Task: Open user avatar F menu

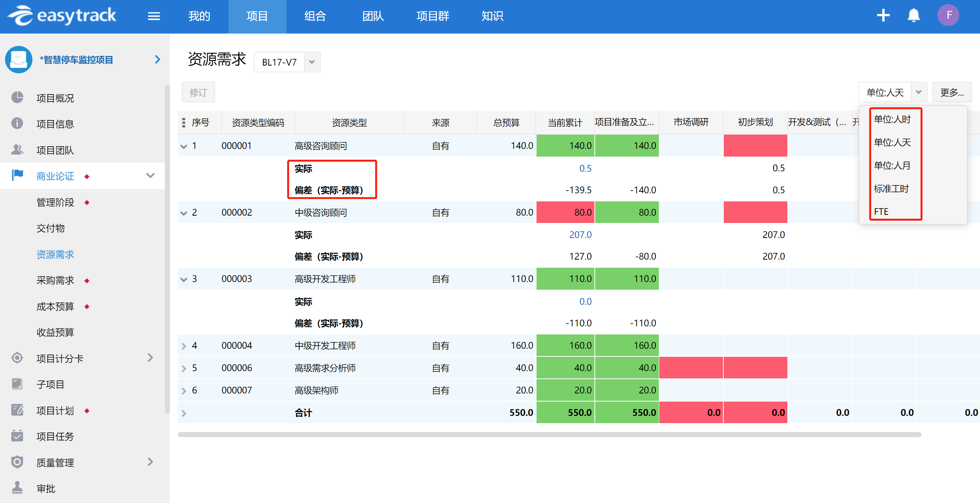Action: coord(948,15)
